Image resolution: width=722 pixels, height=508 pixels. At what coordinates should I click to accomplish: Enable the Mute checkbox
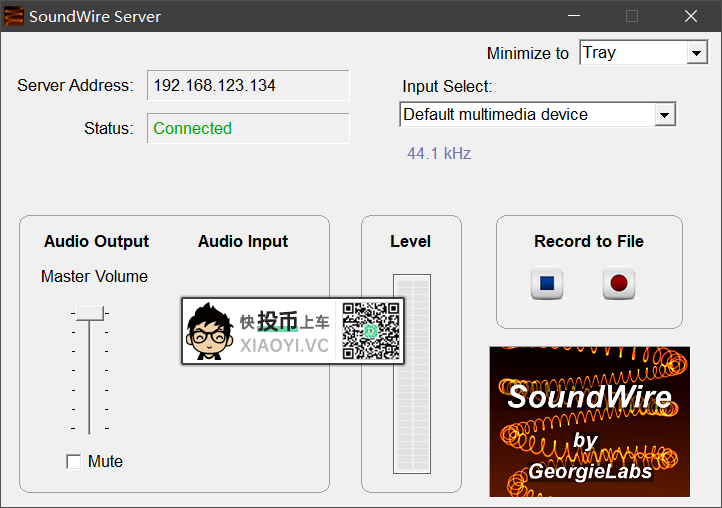[x=73, y=461]
